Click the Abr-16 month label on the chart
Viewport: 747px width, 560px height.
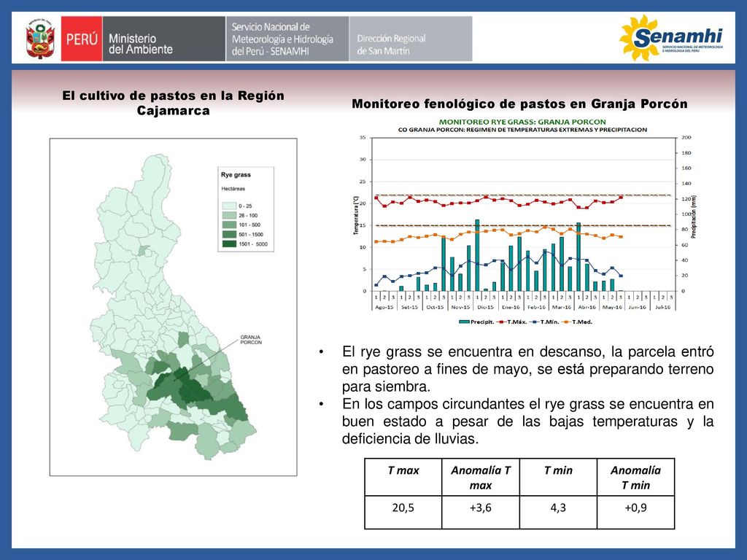click(587, 307)
